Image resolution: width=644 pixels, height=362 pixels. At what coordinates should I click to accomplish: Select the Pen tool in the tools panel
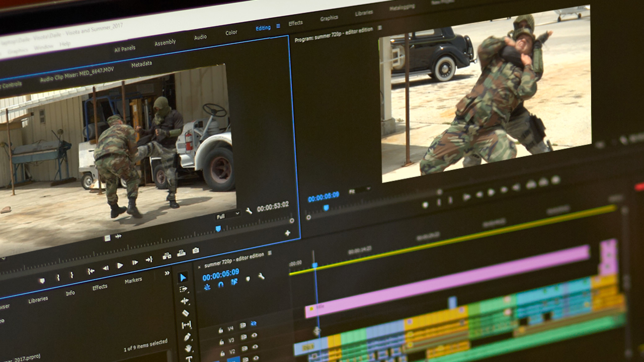(x=188, y=336)
